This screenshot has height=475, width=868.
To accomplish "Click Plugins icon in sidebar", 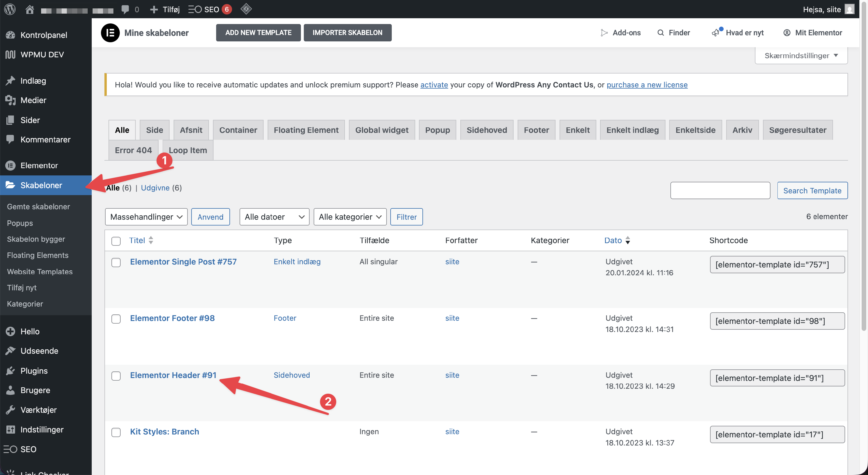I will (x=10, y=371).
